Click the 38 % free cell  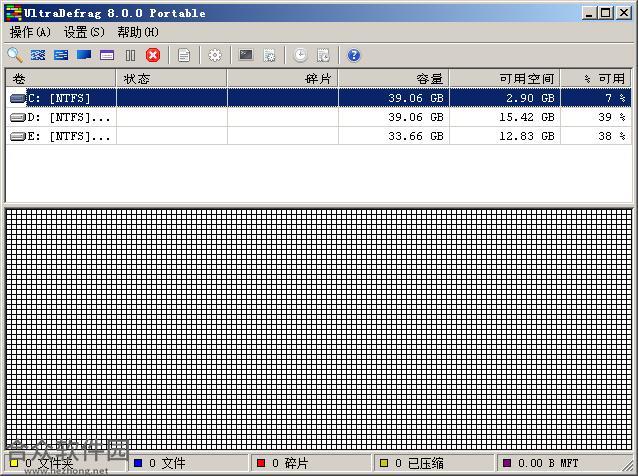pos(596,136)
